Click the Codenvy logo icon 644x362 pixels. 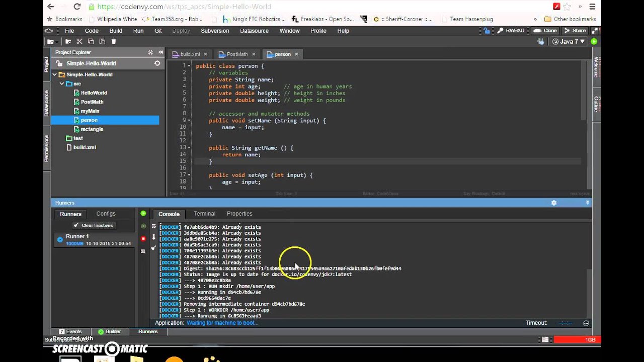click(x=50, y=31)
